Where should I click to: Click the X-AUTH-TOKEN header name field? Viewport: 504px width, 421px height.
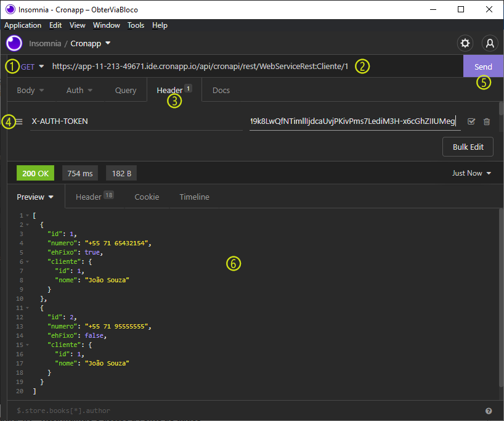(x=136, y=121)
